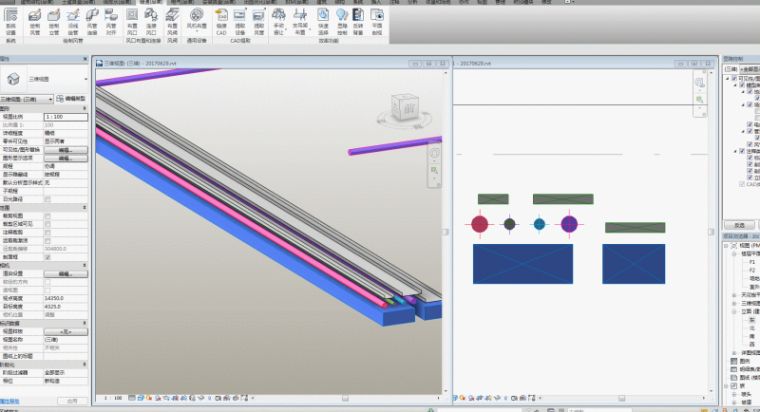Click the ViewCube in the 3D view
Viewport: 760px width, 412px height.
tap(405, 109)
